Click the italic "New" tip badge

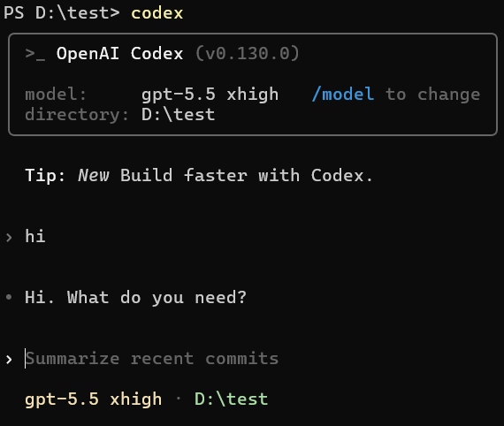click(94, 175)
